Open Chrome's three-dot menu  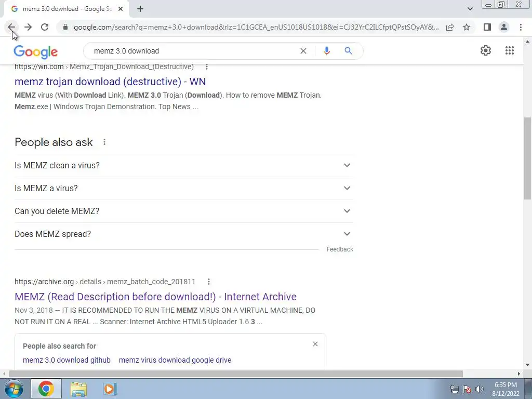tap(521, 27)
